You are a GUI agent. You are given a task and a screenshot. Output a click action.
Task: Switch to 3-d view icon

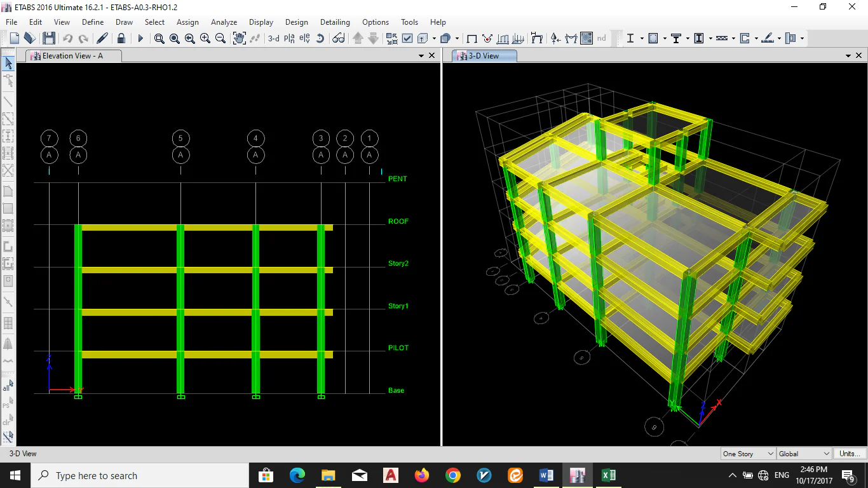[x=274, y=38]
